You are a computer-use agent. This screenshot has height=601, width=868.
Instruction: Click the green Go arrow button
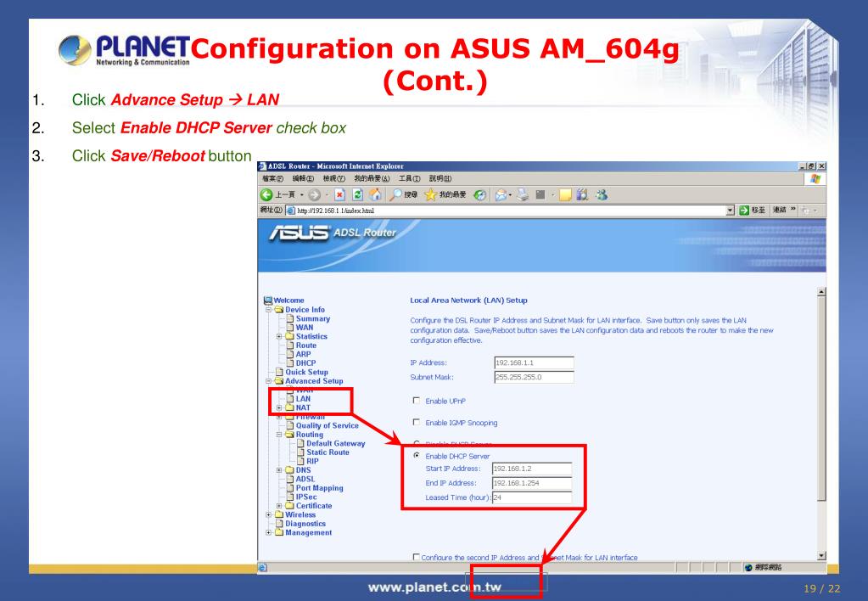pos(744,210)
